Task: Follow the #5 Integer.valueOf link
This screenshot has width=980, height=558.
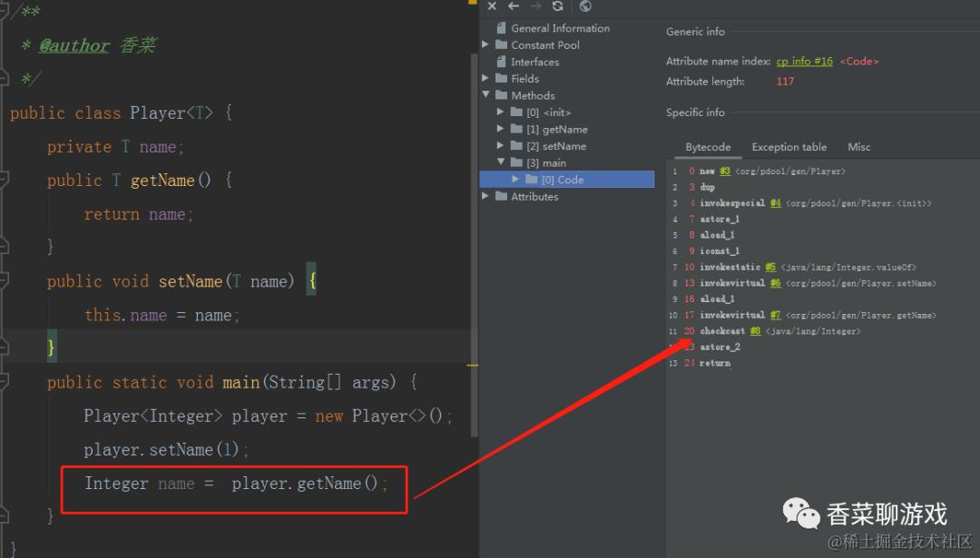Action: (x=770, y=267)
